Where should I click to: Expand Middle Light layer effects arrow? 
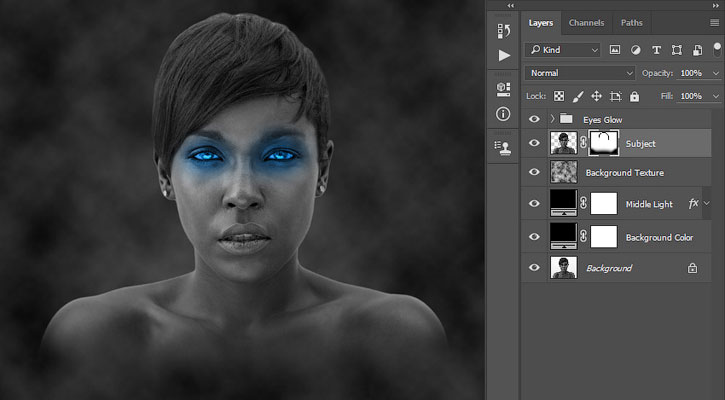click(x=707, y=203)
